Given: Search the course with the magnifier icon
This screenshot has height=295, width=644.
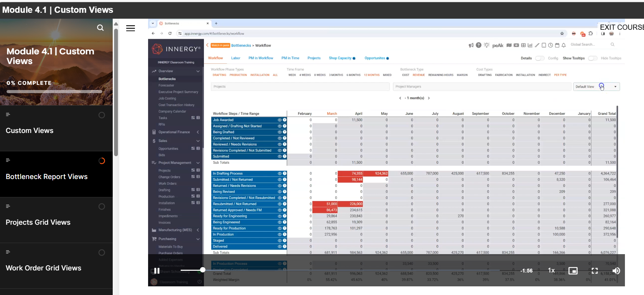Looking at the screenshot, I should (100, 28).
